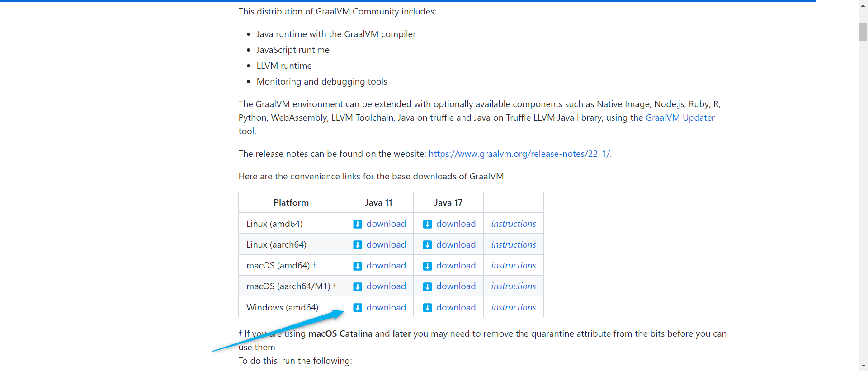Click the 'JavaScript runtime' bullet item

[x=293, y=50]
